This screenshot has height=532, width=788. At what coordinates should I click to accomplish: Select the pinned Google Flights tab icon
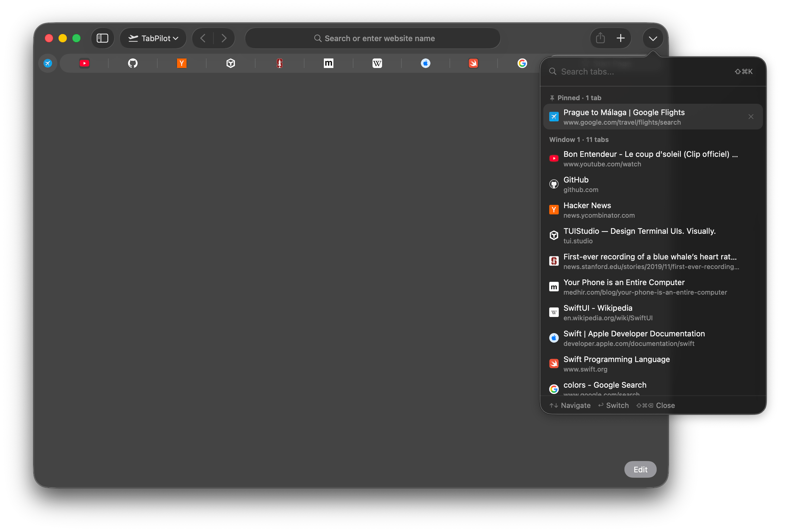click(48, 63)
